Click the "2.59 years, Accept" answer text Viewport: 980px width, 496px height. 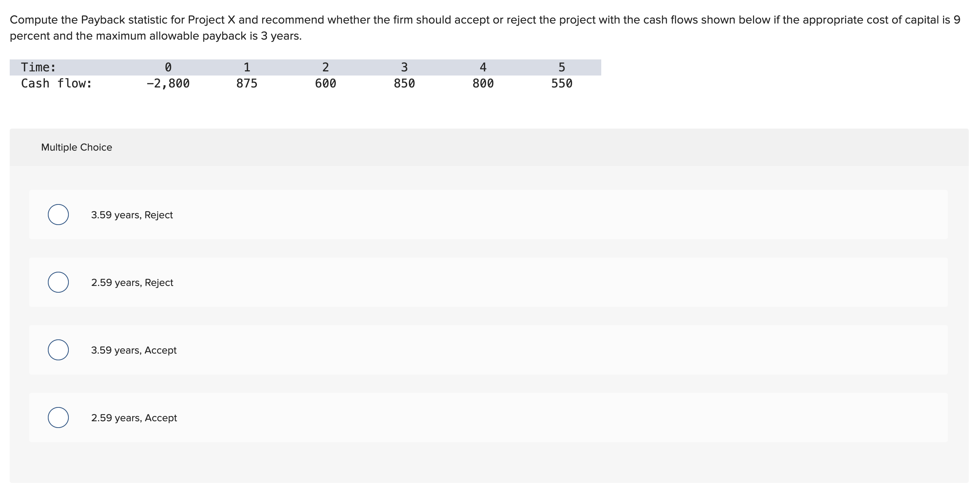pos(134,418)
